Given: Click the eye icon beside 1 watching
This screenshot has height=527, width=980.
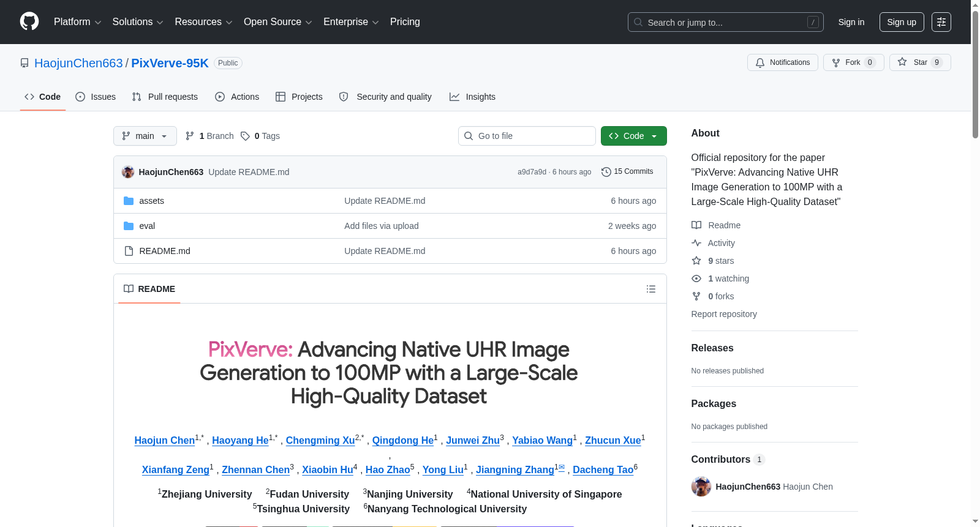Looking at the screenshot, I should coord(696,278).
